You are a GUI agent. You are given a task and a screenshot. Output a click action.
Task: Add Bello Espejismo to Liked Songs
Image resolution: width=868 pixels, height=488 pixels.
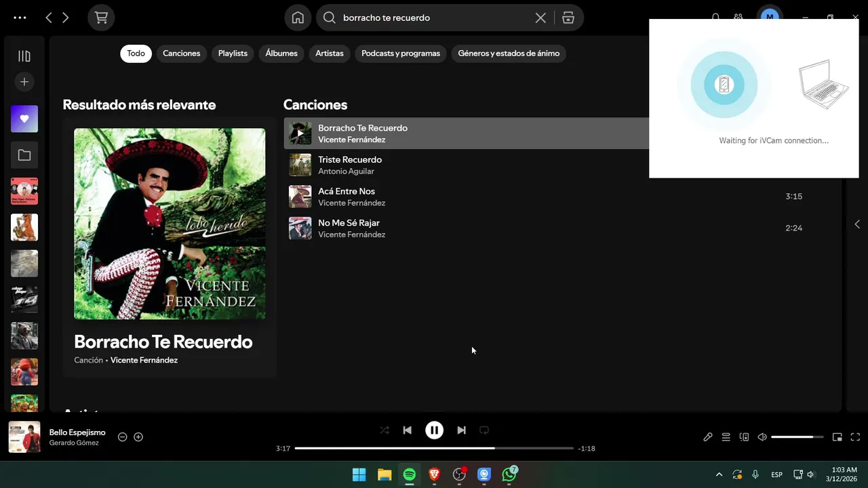tap(138, 437)
